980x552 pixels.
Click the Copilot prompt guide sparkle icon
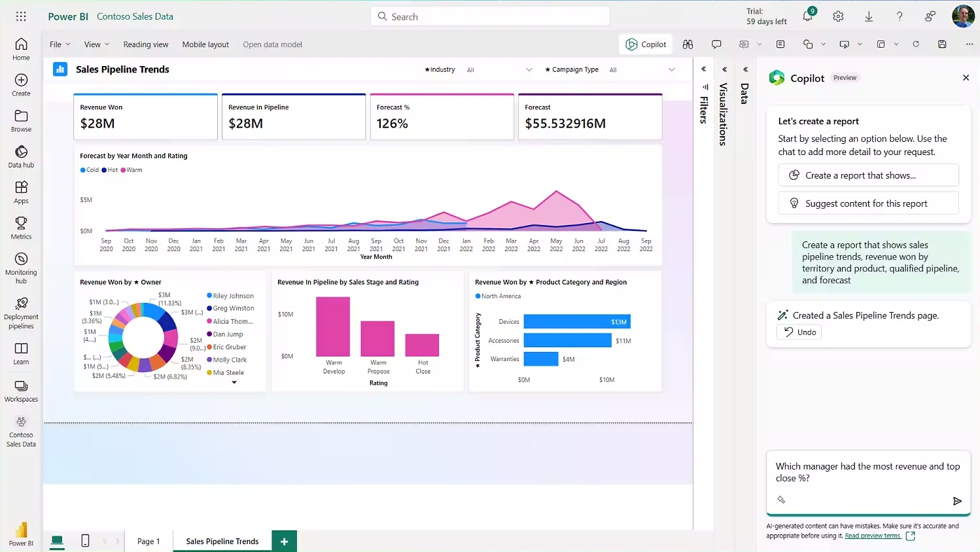click(x=781, y=500)
